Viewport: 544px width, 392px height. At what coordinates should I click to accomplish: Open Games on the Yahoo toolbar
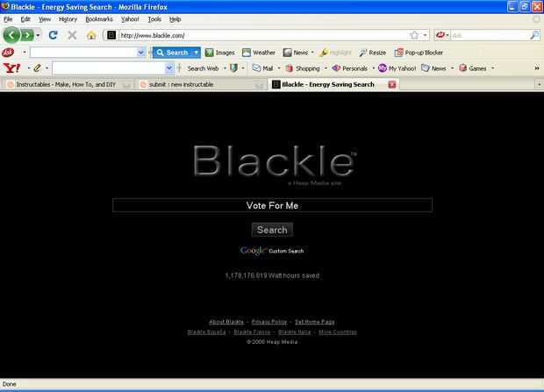(473, 68)
